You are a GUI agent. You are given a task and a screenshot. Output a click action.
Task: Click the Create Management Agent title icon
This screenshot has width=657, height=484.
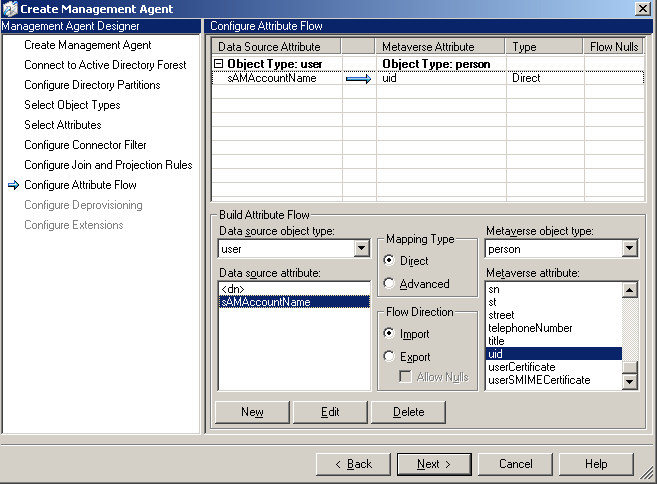point(10,9)
